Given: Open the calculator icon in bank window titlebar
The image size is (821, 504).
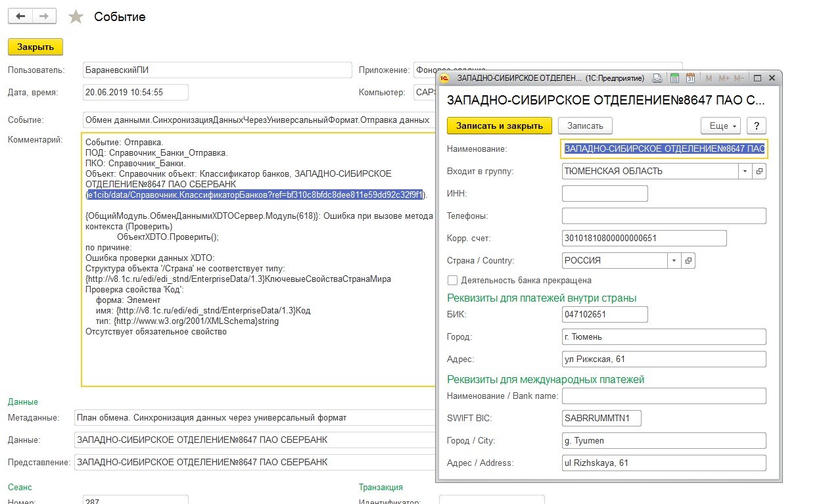Looking at the screenshot, I should click(x=674, y=78).
